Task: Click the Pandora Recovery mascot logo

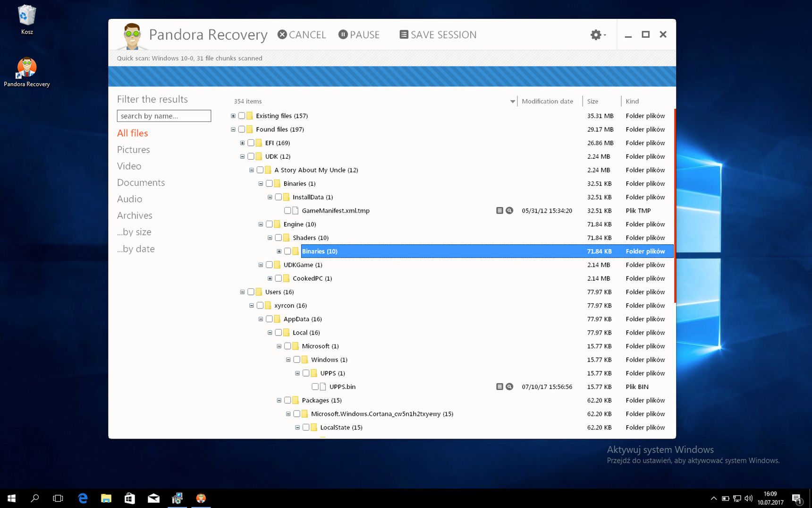Action: (x=132, y=36)
